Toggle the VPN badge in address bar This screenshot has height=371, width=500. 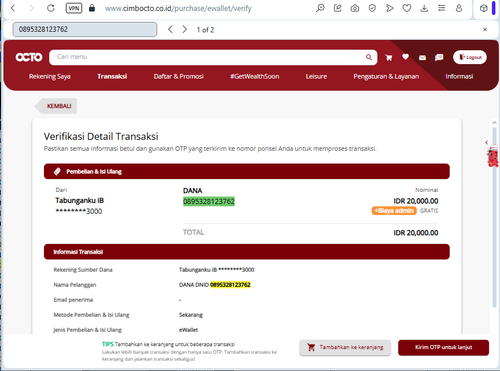(74, 8)
